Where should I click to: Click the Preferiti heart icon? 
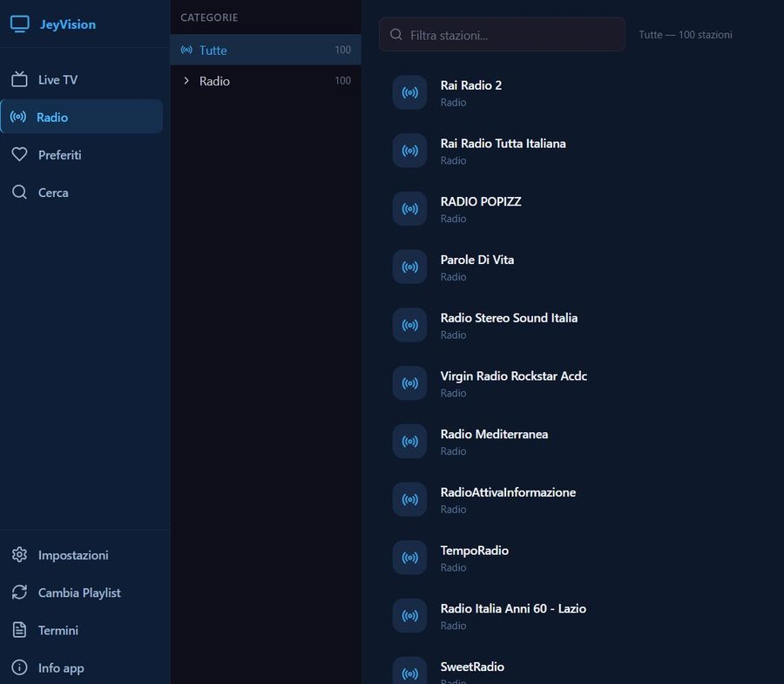click(x=19, y=154)
